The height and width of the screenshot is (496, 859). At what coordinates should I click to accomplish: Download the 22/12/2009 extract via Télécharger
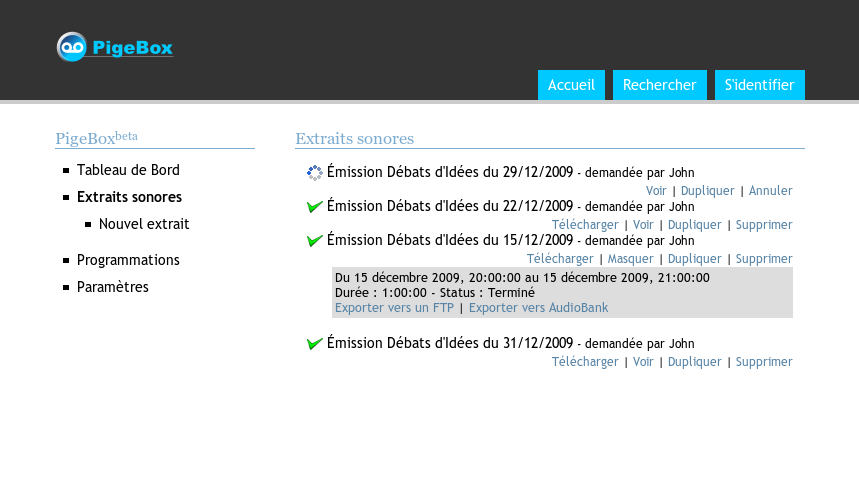[x=585, y=225]
